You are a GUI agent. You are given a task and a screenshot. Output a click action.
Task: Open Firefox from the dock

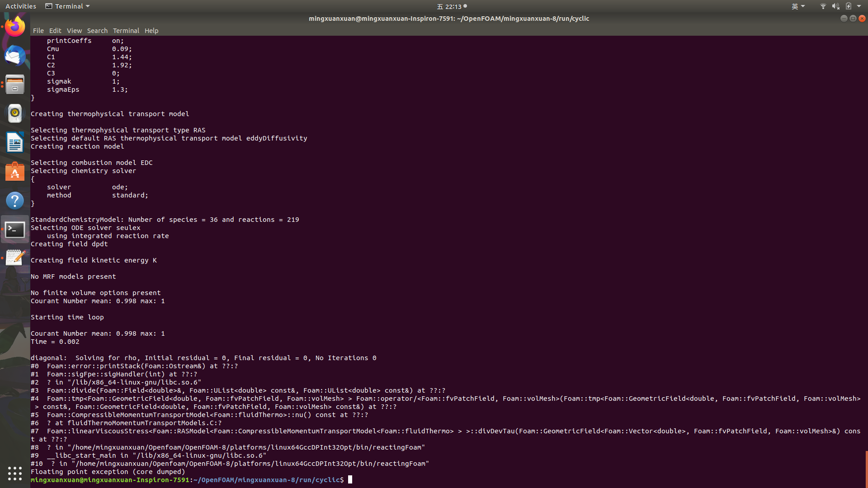click(15, 27)
